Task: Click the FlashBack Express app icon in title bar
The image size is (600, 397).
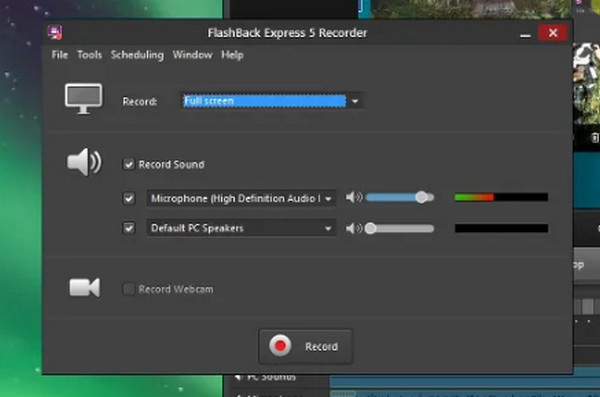Action: point(55,33)
